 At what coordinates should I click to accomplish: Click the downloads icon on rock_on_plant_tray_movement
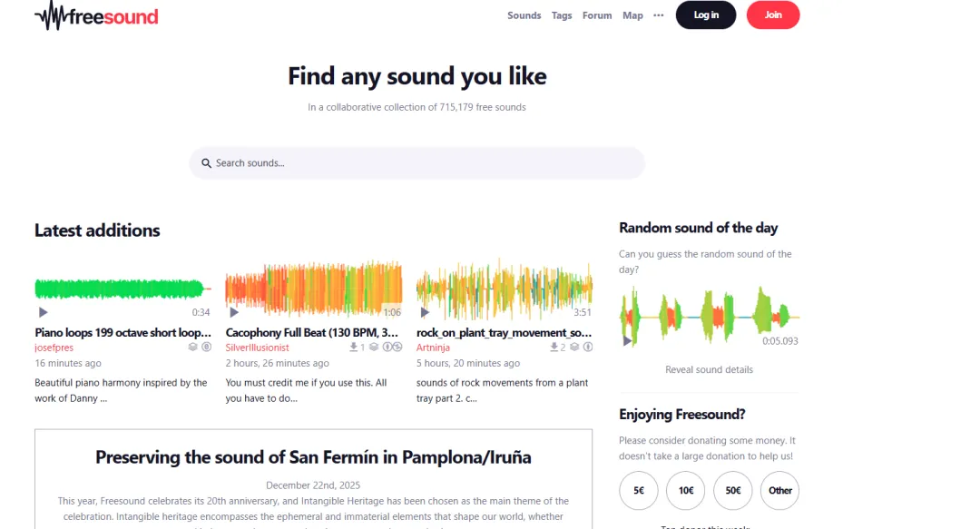pyautogui.click(x=554, y=347)
